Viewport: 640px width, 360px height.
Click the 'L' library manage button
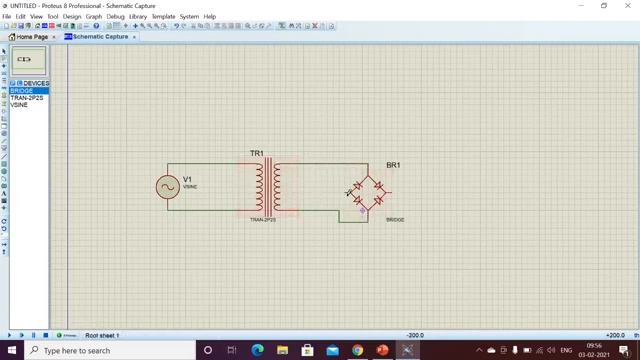point(19,83)
